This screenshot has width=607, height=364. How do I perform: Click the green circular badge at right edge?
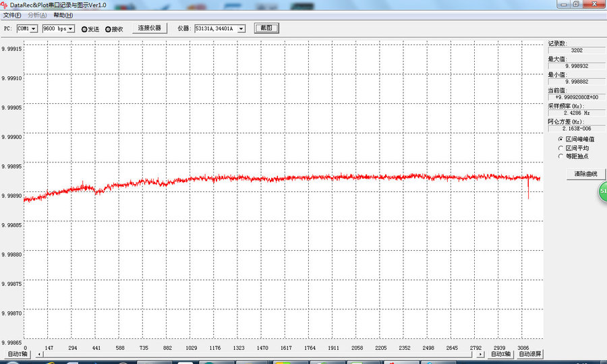pos(602,193)
